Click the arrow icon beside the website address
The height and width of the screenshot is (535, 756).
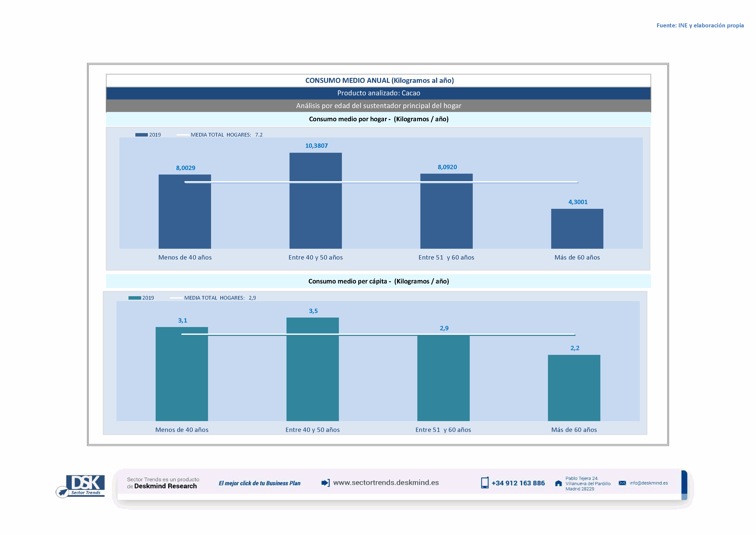pyautogui.click(x=325, y=483)
